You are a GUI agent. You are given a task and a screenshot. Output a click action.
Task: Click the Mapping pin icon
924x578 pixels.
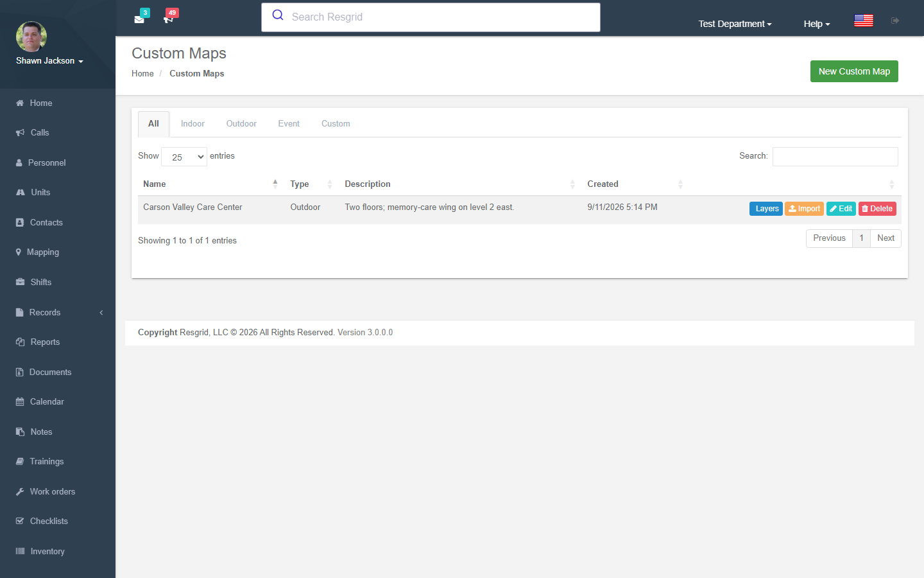19,252
